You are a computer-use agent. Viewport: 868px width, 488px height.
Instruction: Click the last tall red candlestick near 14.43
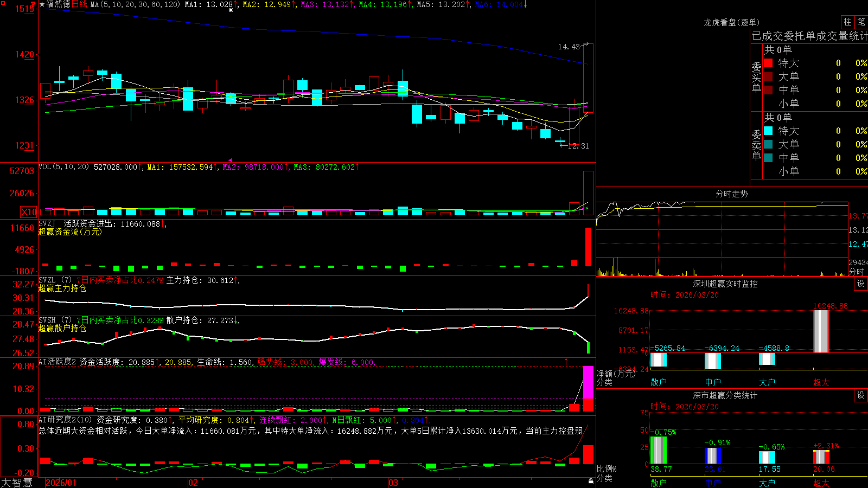588,78
